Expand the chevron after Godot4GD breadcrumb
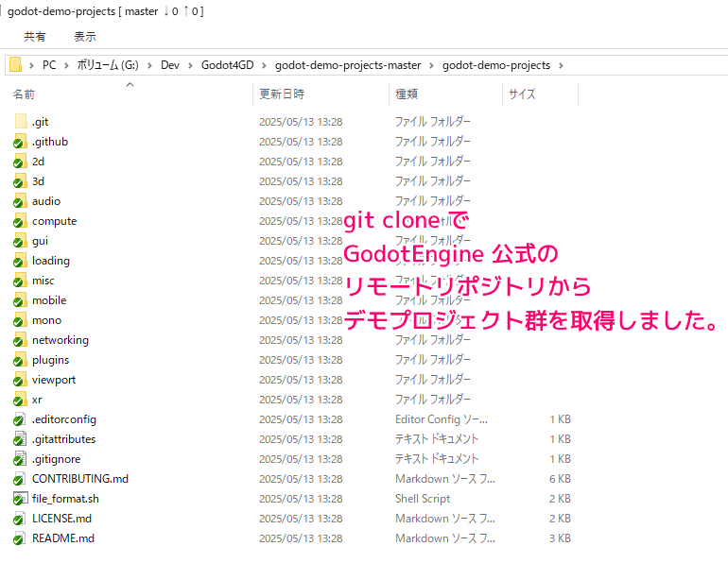The width and height of the screenshot is (728, 563). [264, 65]
